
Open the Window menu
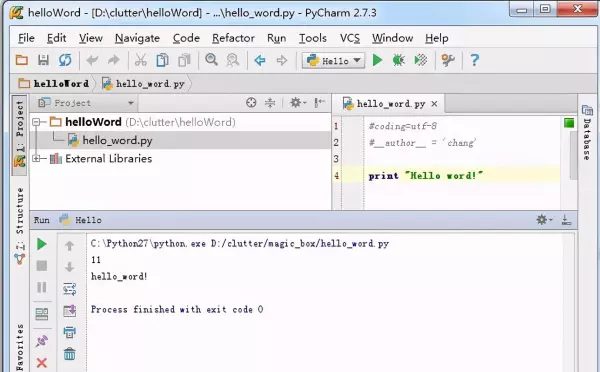coord(393,38)
